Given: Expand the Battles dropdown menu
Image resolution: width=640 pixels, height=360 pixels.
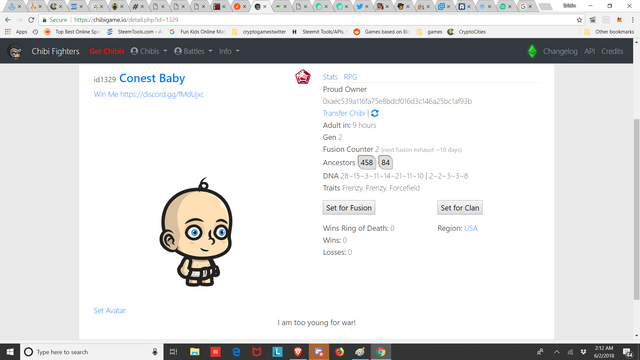Looking at the screenshot, I should [193, 51].
